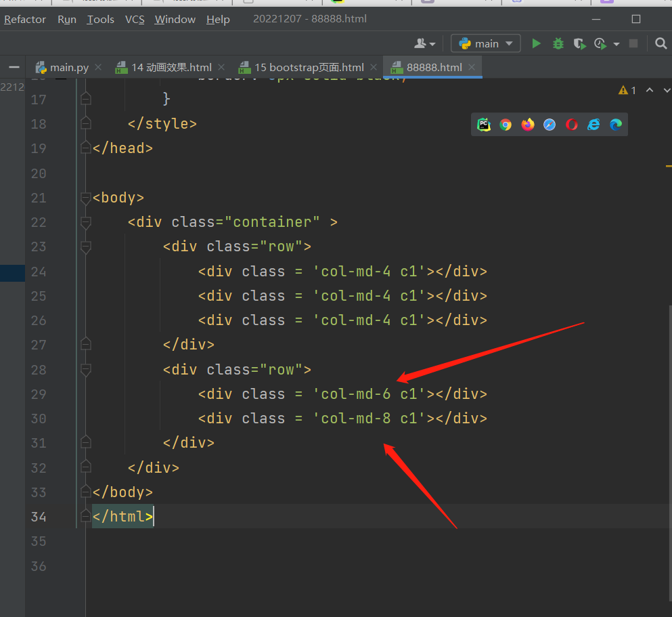
Task: Go to previous highlighted problem arrow
Action: tap(650, 90)
